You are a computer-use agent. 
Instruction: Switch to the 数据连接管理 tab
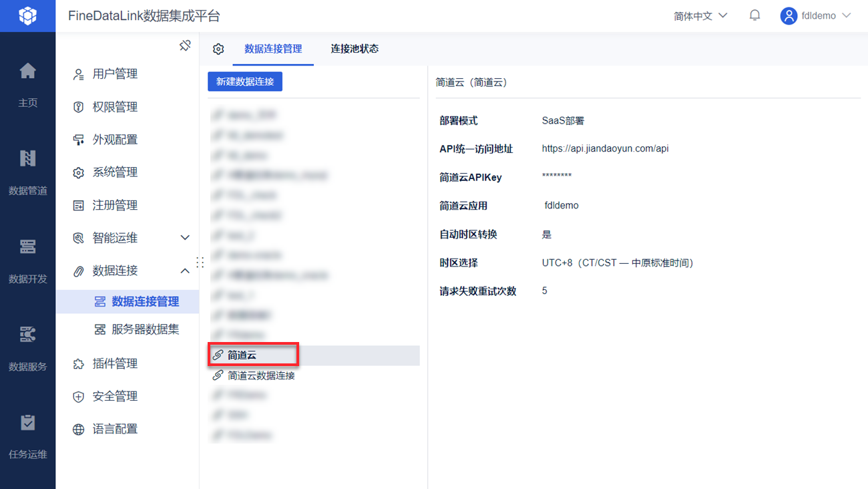[273, 49]
